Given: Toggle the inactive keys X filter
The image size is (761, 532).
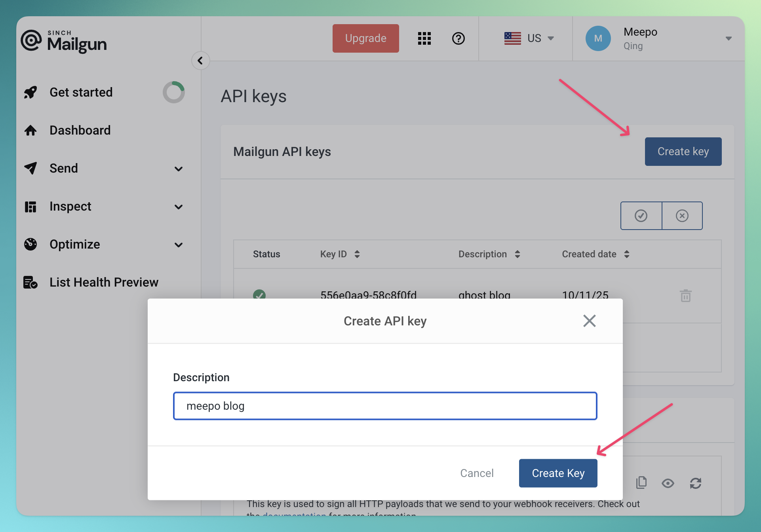Looking at the screenshot, I should pyautogui.click(x=682, y=216).
